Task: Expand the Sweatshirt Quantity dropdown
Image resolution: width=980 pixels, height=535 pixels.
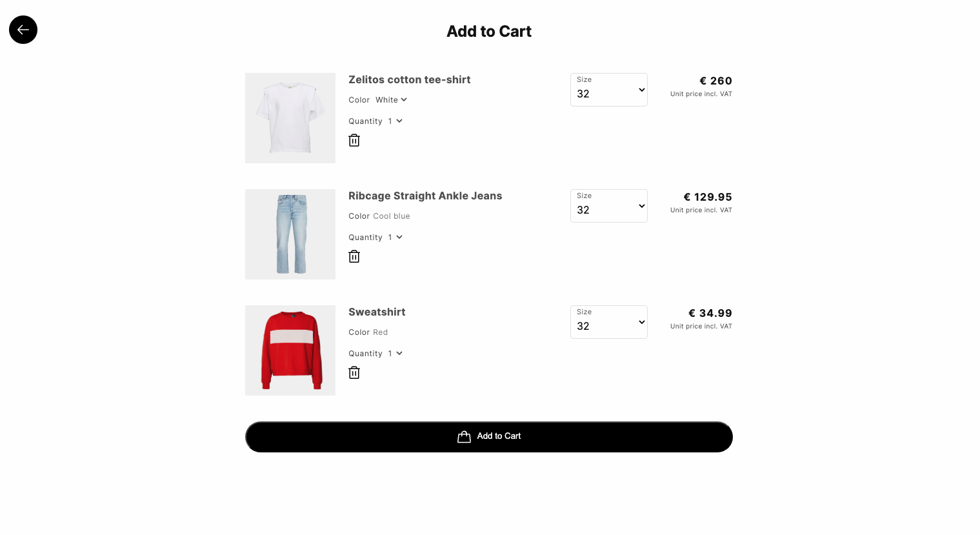Action: click(x=395, y=354)
